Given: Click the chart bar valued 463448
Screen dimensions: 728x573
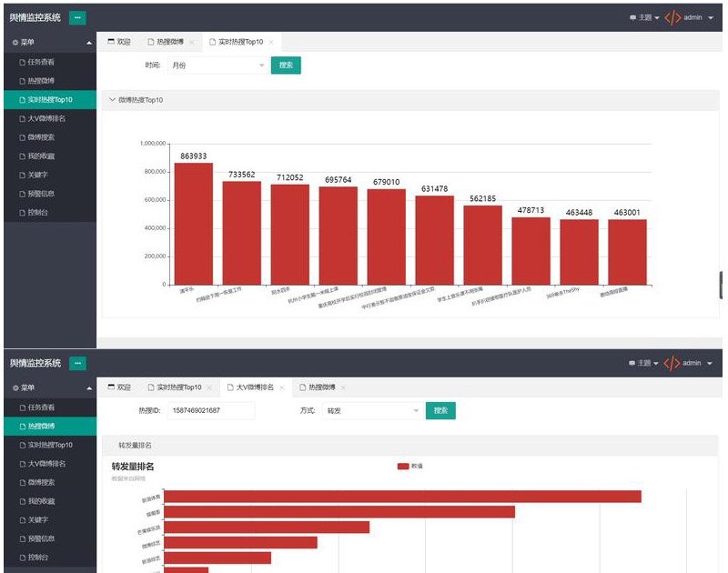Looking at the screenshot, I should pos(580,252).
